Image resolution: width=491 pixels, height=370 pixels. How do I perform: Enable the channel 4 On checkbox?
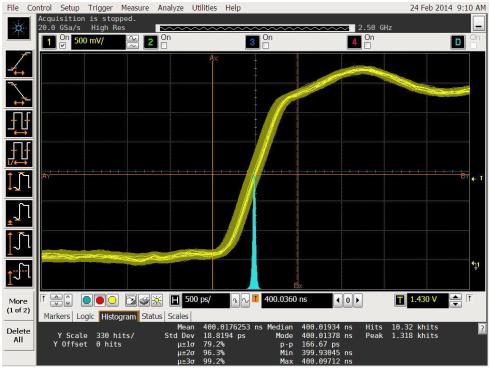click(x=368, y=46)
